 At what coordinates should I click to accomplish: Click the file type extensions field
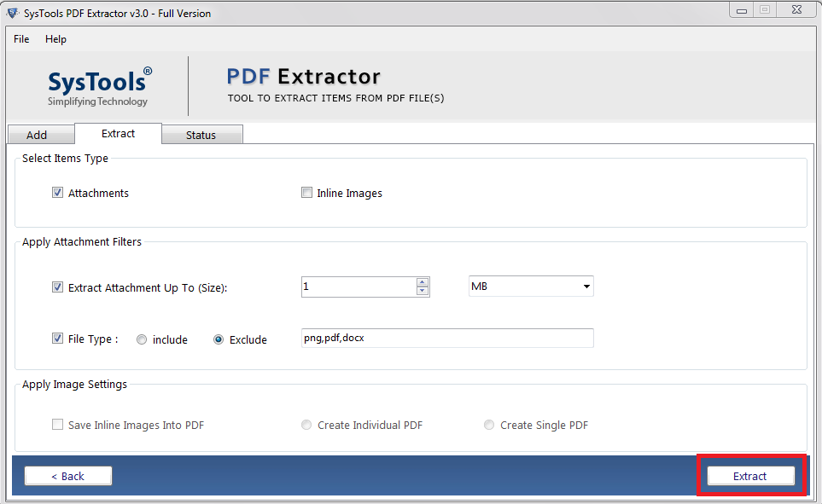pos(447,338)
